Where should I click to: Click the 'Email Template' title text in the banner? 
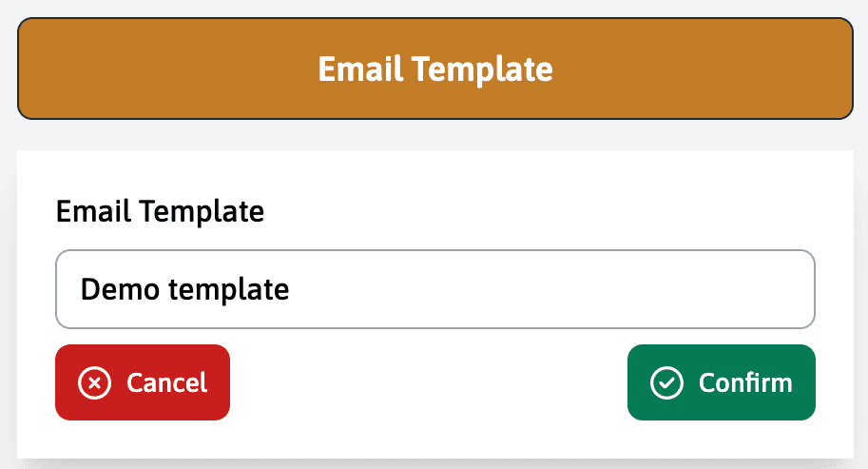click(435, 69)
